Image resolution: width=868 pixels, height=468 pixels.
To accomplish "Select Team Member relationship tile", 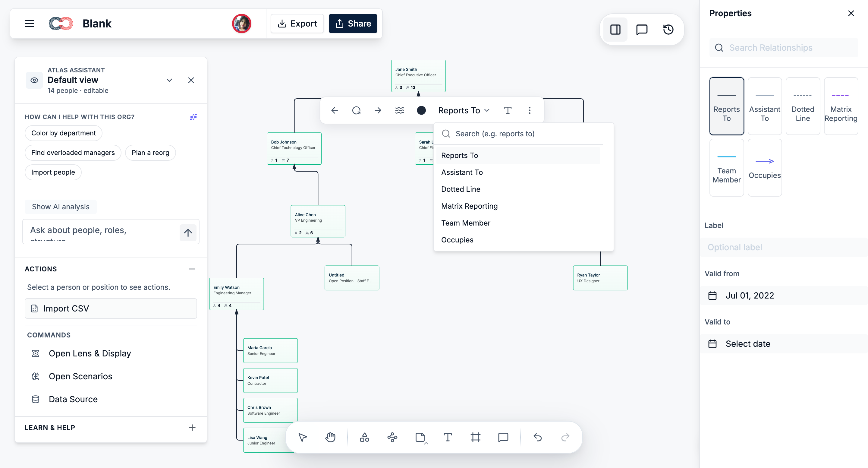I will click(726, 168).
